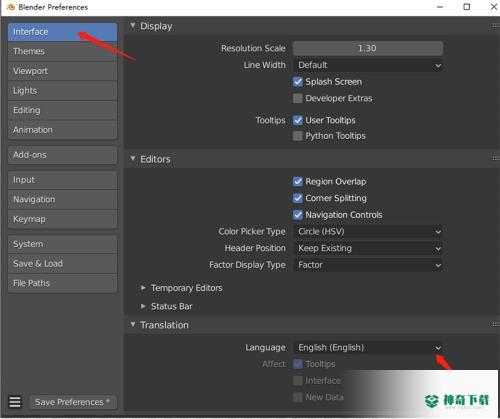Open Header Position dropdown

point(368,248)
